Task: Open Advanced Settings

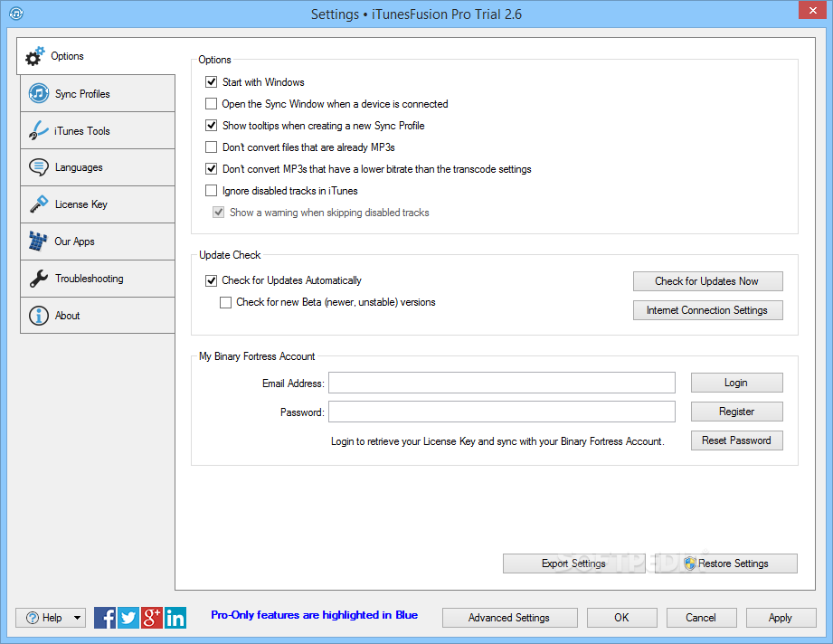Action: [509, 618]
